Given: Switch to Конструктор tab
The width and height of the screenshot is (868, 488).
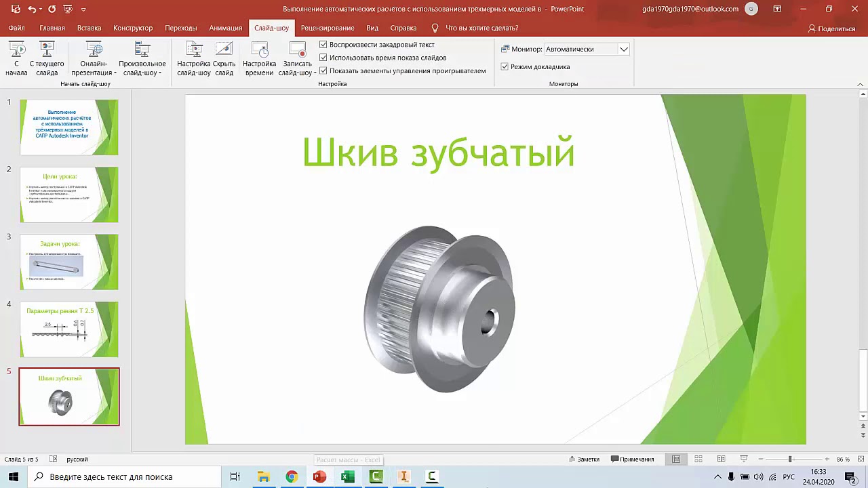Looking at the screenshot, I should (x=133, y=28).
